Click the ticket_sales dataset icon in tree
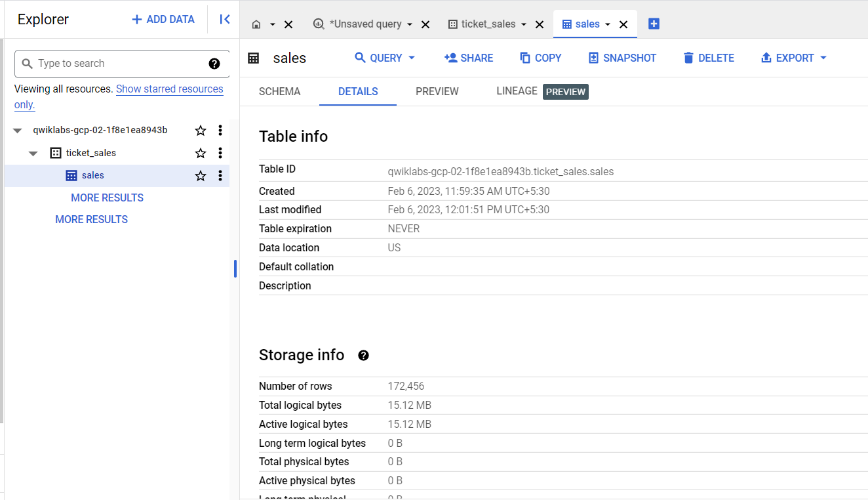 [56, 153]
